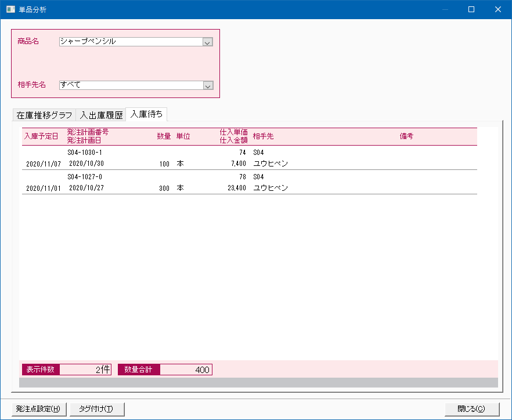Click the 数量合計 value field showing 400
The image size is (512, 420).
click(x=186, y=370)
